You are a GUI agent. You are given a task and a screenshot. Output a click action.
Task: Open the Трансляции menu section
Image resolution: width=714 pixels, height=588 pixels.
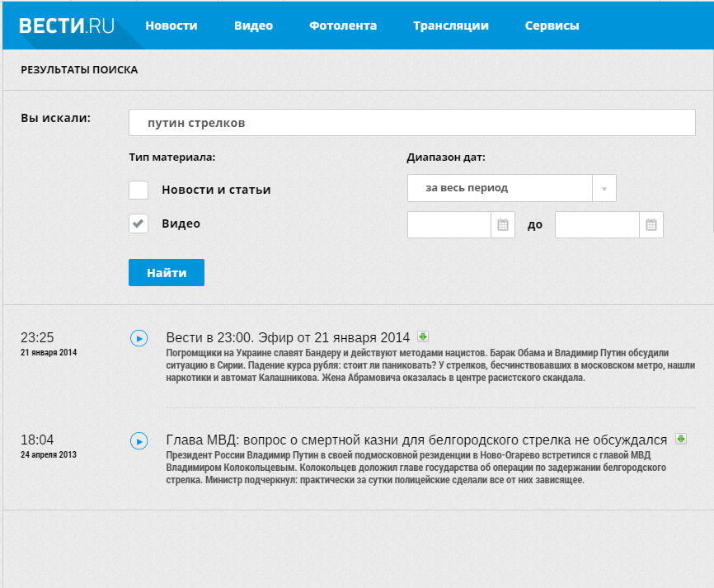click(451, 26)
